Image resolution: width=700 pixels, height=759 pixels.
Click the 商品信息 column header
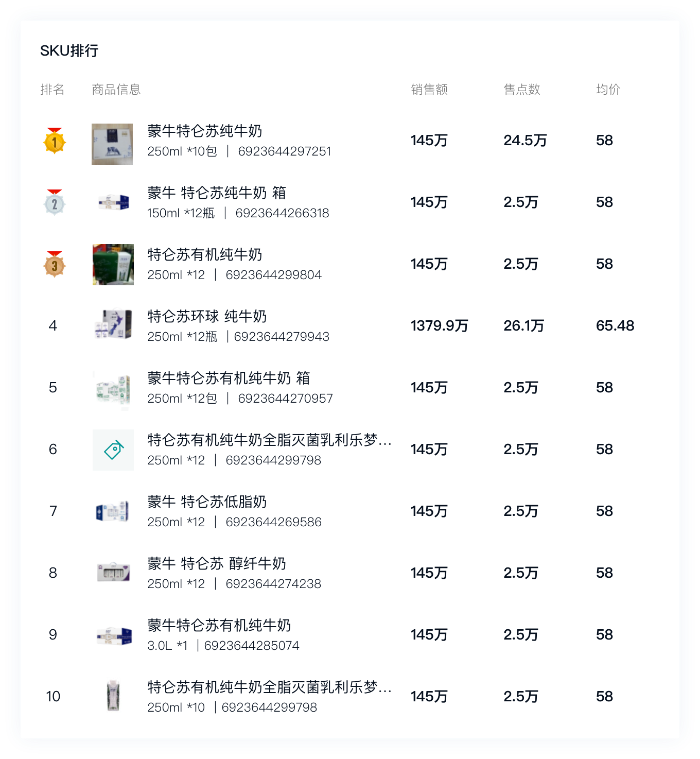pyautogui.click(x=116, y=90)
